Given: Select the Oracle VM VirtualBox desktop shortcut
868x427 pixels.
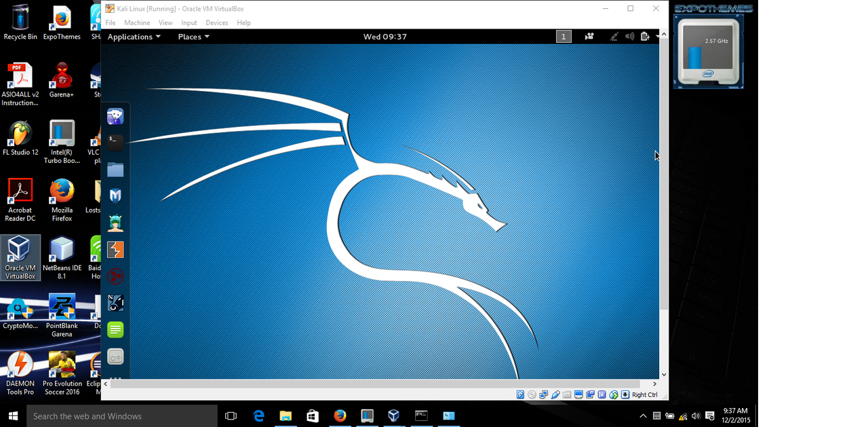Looking at the screenshot, I should click(20, 258).
